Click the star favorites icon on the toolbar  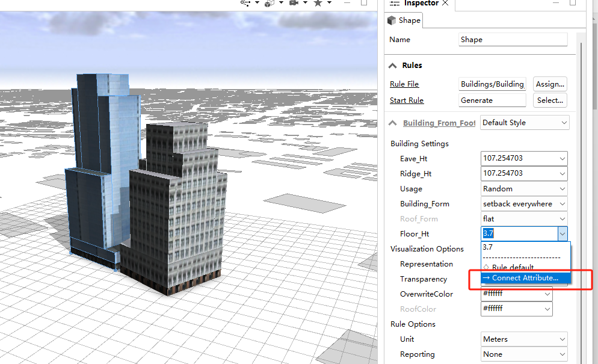pyautogui.click(x=317, y=4)
